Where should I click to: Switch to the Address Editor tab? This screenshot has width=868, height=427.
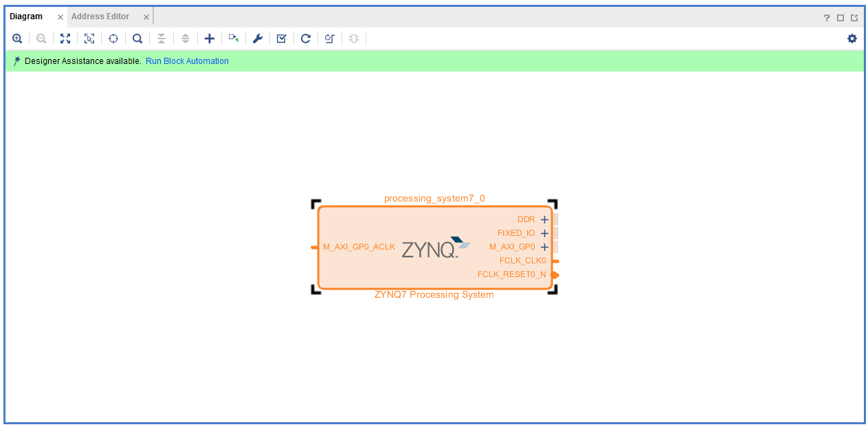pyautogui.click(x=100, y=17)
